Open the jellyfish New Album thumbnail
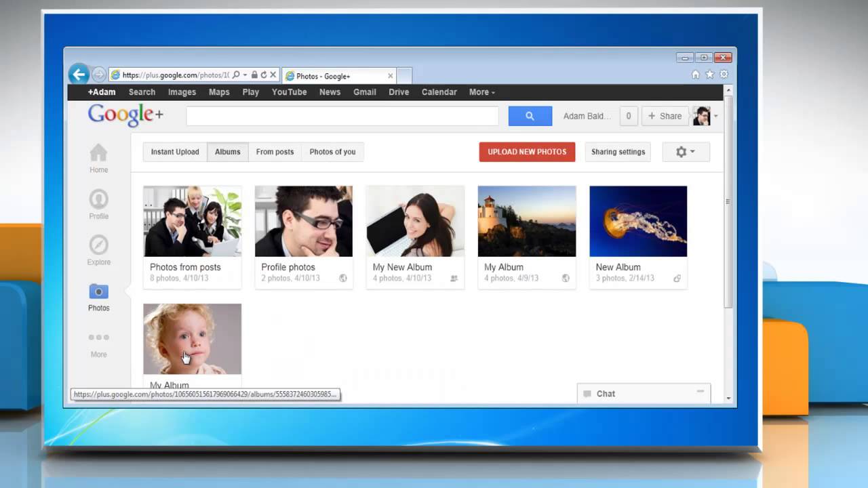Image resolution: width=868 pixels, height=488 pixels. click(638, 221)
